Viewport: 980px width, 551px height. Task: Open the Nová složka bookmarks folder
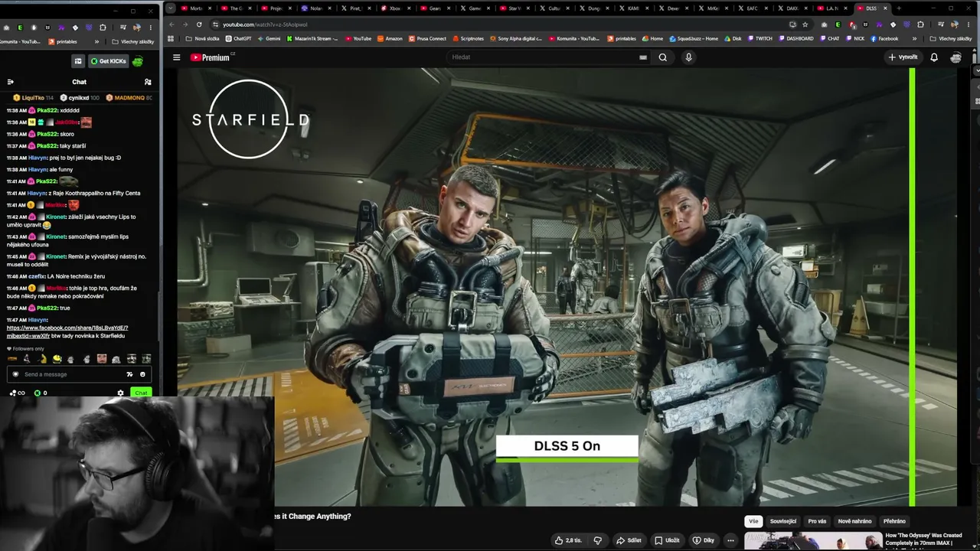202,38
